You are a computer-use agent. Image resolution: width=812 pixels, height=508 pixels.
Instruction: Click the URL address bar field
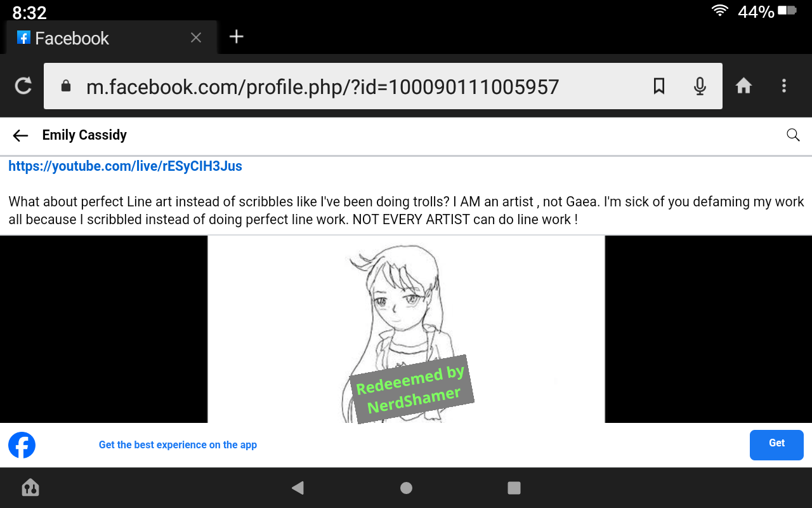pyautogui.click(x=383, y=86)
